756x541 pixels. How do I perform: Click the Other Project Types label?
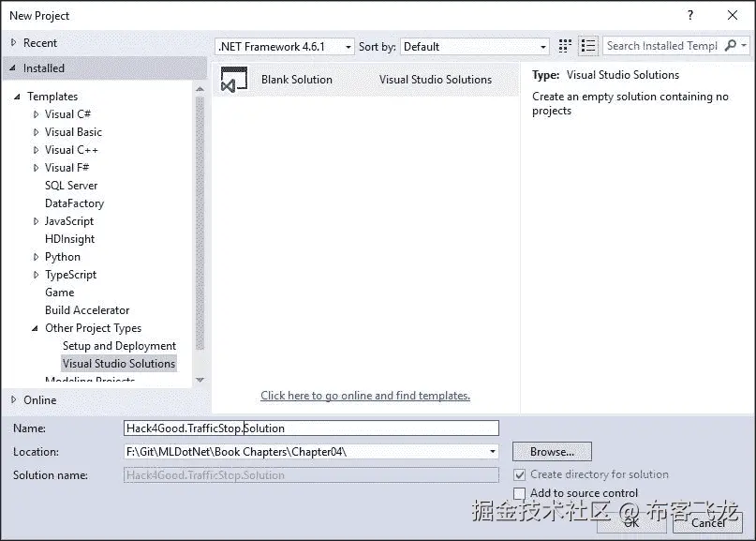tap(93, 328)
